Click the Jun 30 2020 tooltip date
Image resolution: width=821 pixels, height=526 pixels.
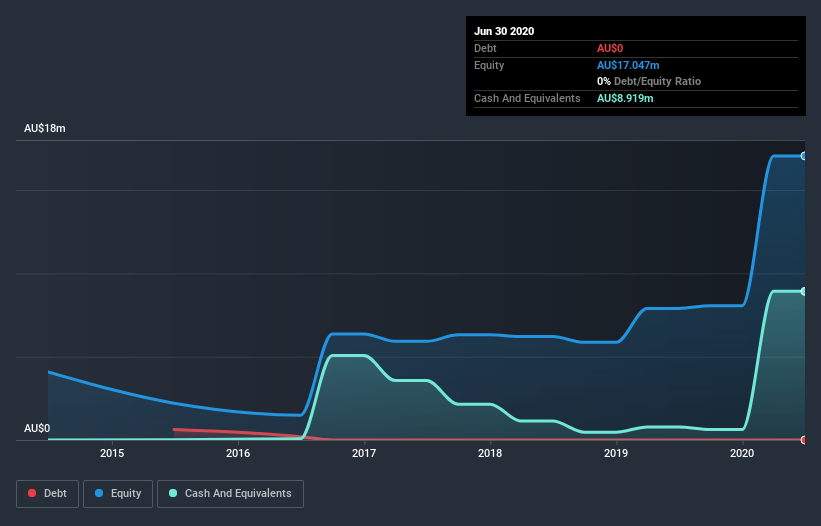point(504,31)
